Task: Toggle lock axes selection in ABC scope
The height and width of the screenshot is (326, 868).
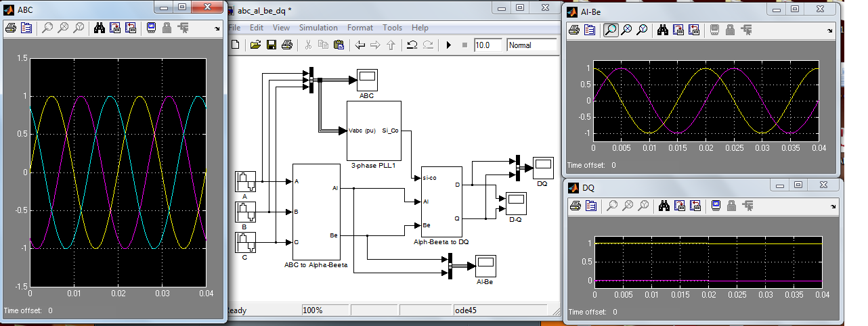Action: (167, 28)
